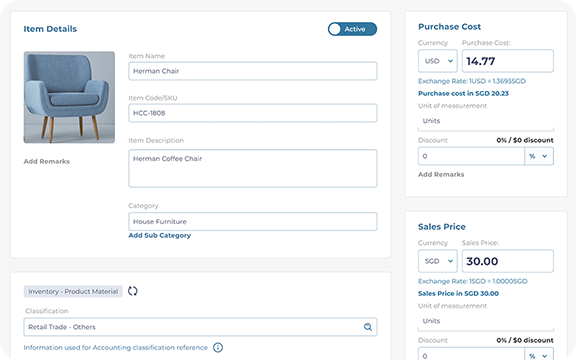Click the Category field House Furniture

253,222
